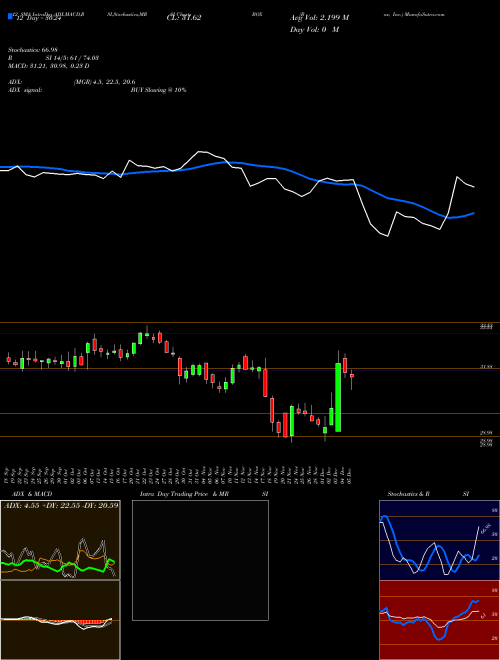
Task: Click the 'BUY Slowing @ 10%' signal text
Action: (x=158, y=90)
